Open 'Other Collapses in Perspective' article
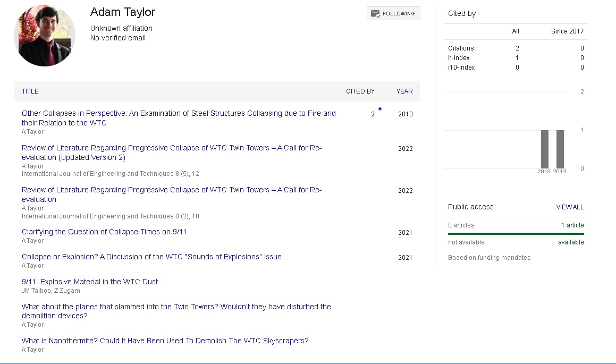 point(179,118)
